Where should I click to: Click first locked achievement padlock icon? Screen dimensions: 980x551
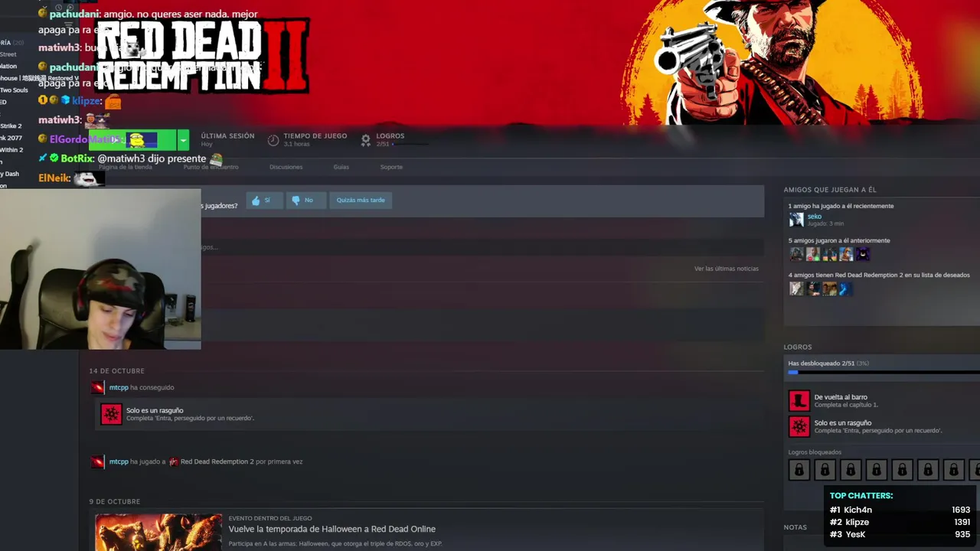[x=799, y=469]
